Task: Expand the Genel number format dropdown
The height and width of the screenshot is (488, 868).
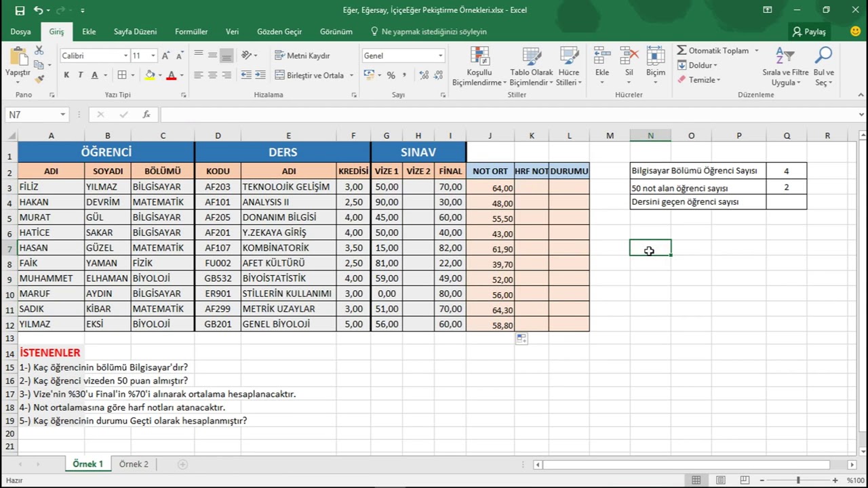Action: 440,56
